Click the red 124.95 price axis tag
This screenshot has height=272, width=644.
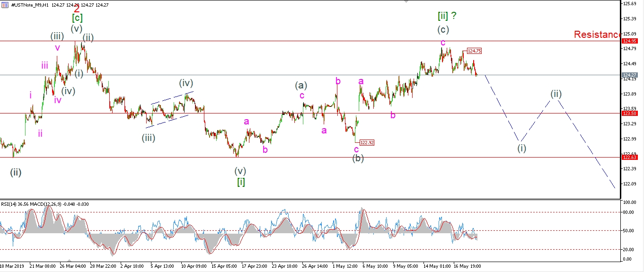coord(629,41)
